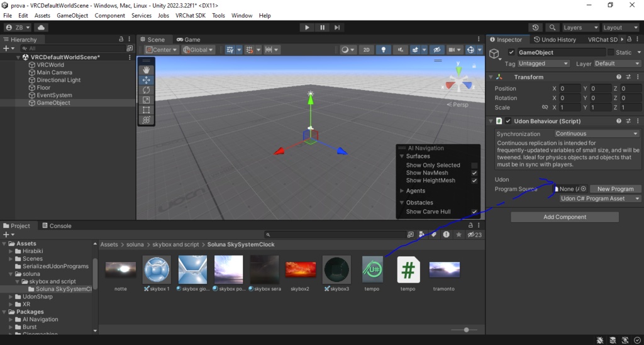Open the VRChat SDK menu
644x345 pixels.
[x=191, y=16]
